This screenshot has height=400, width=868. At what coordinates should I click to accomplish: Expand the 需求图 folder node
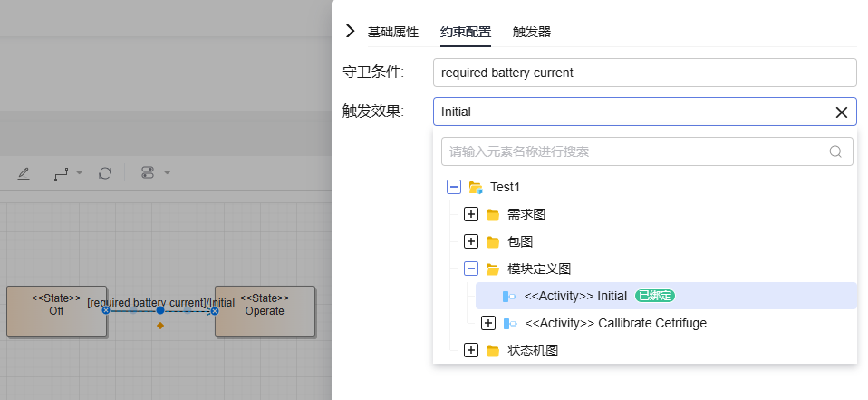[470, 215]
